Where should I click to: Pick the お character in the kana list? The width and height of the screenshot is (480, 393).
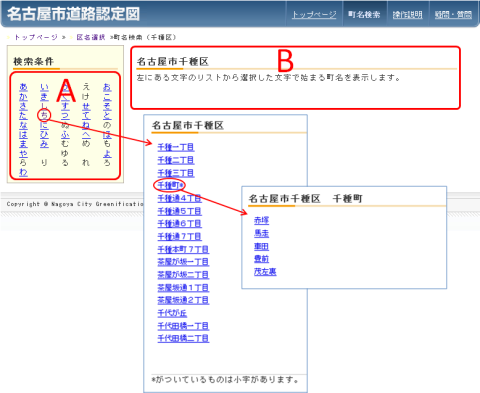[107, 87]
